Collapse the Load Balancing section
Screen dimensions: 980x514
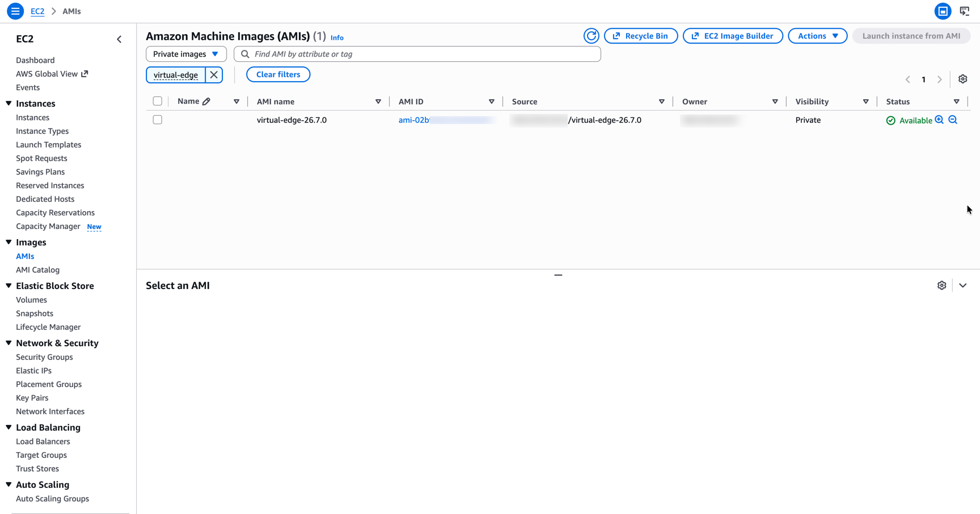coord(9,428)
